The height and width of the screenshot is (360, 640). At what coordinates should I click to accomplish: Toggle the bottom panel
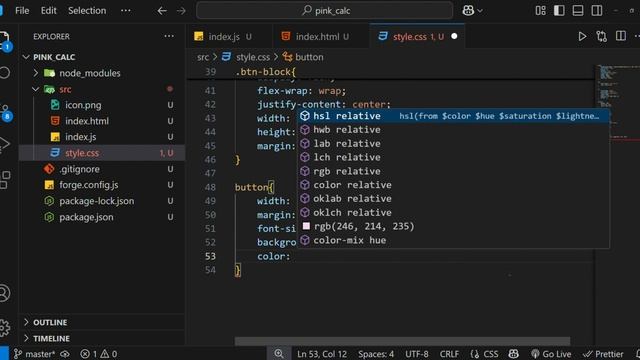click(578, 11)
